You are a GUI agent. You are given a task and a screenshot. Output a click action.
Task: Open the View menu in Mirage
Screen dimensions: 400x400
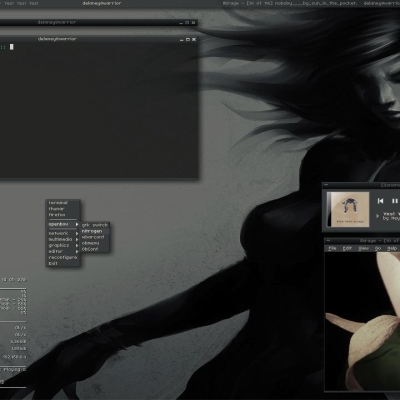(x=363, y=248)
